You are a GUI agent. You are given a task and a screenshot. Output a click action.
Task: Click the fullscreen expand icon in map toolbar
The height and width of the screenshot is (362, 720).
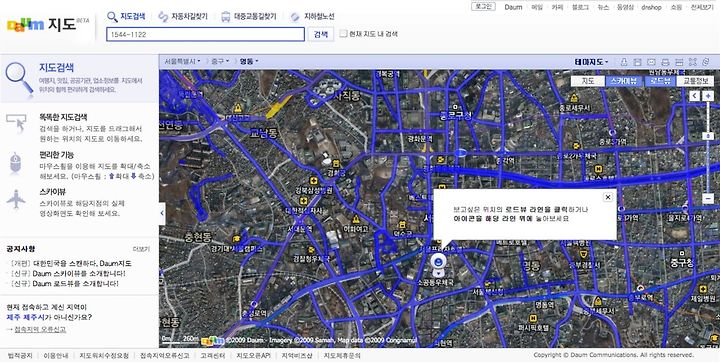693,62
